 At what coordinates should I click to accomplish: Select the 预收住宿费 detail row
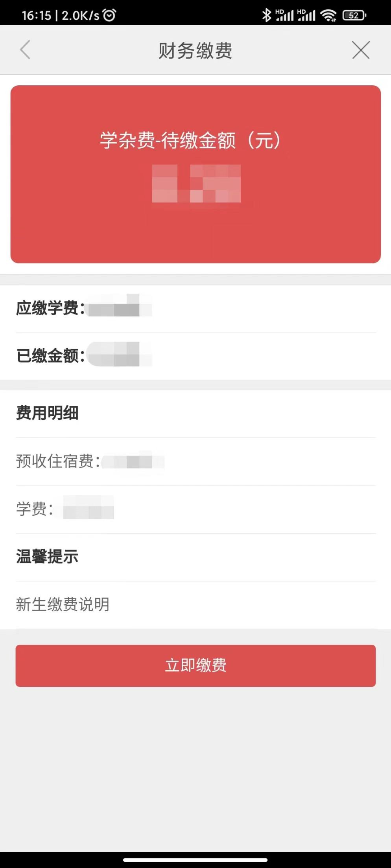[x=195, y=462]
